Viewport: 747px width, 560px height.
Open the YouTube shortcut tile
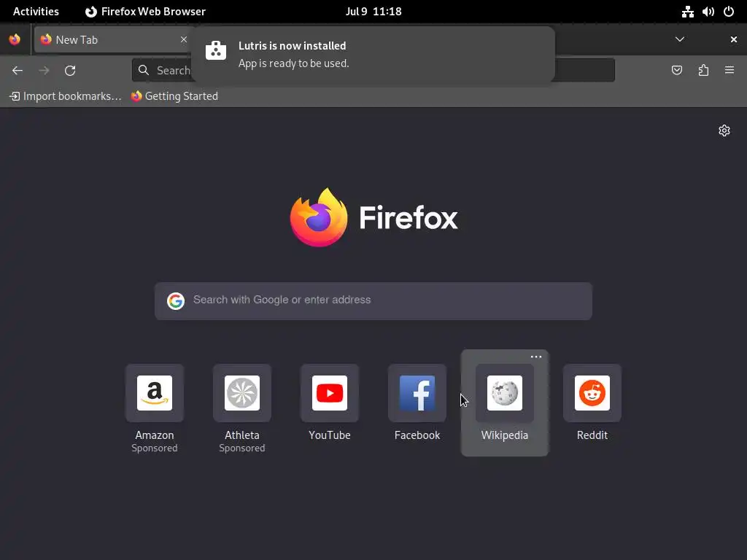pos(330,393)
